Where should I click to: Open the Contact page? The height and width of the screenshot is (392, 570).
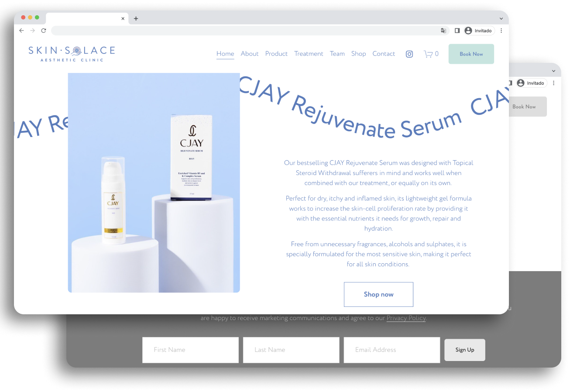coord(384,54)
